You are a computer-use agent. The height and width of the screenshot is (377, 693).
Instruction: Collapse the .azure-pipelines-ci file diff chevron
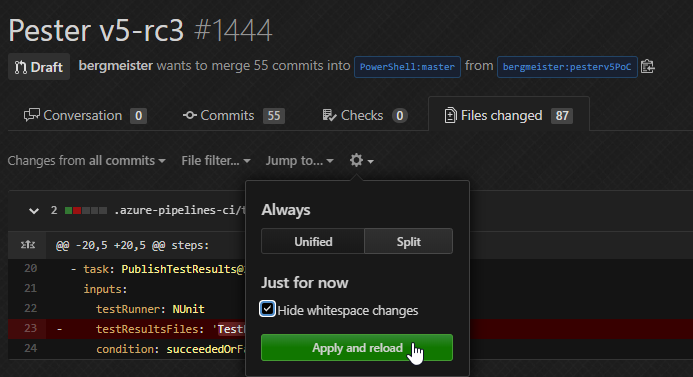[34, 210]
